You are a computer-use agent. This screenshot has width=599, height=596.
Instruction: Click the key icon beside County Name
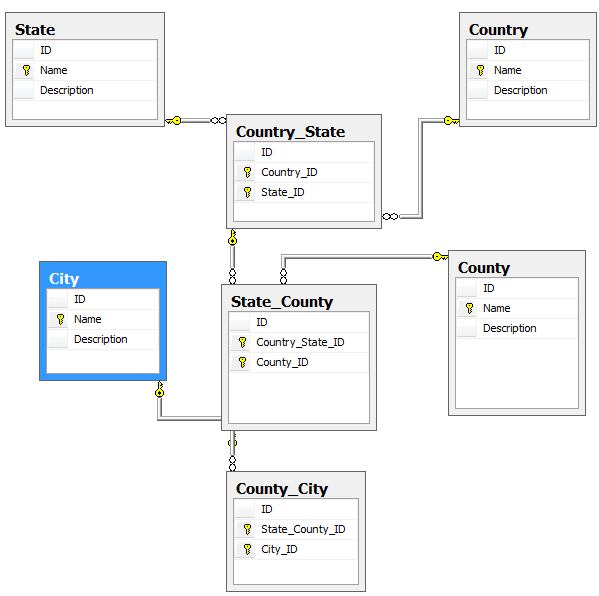pos(469,308)
